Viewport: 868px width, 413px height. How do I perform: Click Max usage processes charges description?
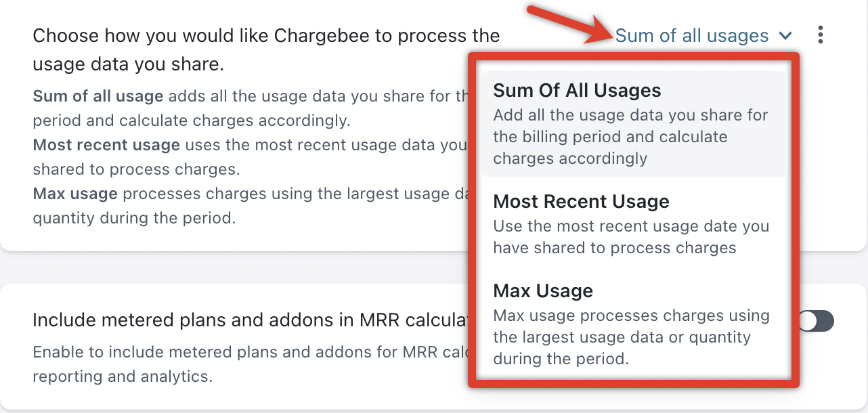pos(630,337)
